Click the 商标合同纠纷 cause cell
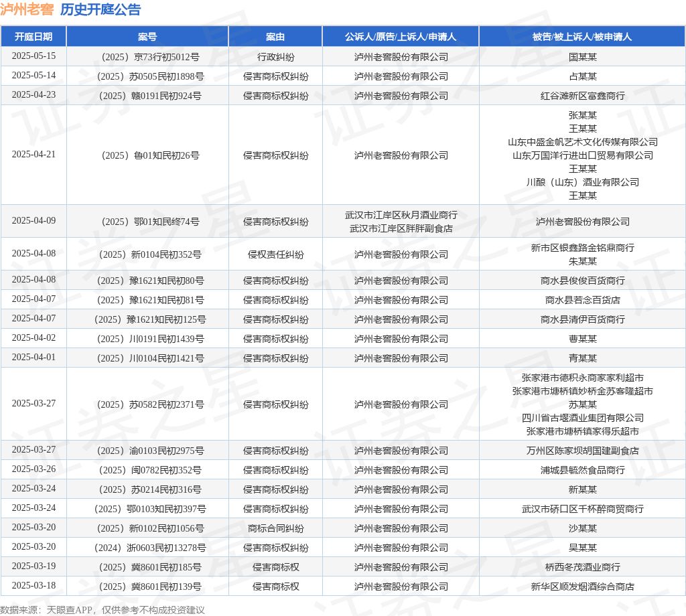The height and width of the screenshot is (616, 686). 275,528
